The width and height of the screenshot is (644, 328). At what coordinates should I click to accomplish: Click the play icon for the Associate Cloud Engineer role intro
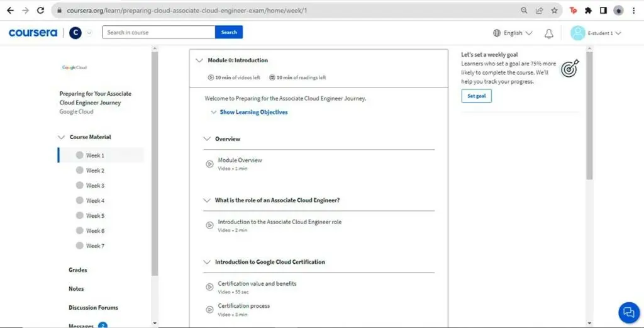[x=209, y=225]
